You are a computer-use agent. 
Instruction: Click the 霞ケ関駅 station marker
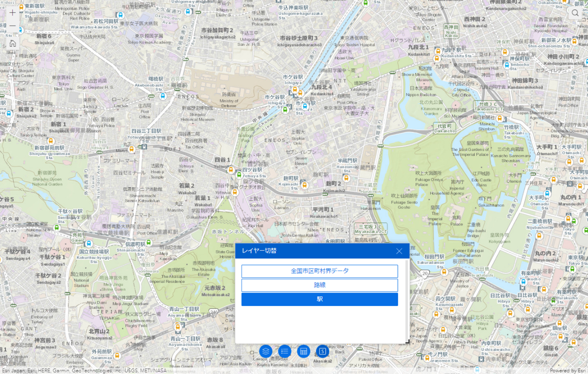451,311
